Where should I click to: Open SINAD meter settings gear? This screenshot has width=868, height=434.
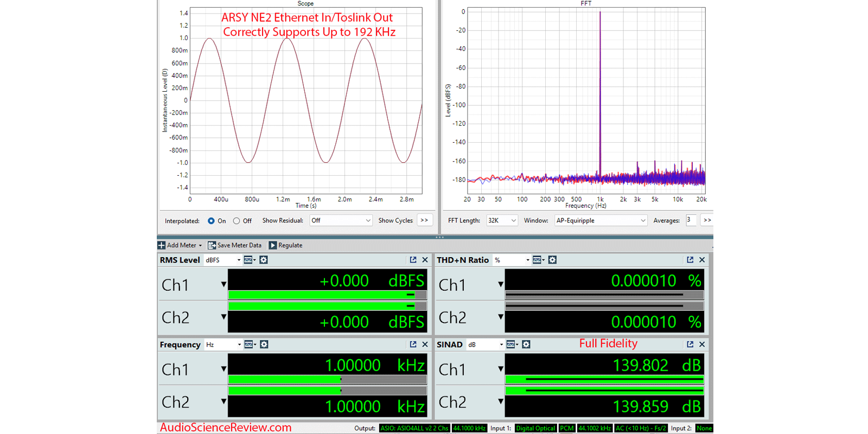click(526, 344)
